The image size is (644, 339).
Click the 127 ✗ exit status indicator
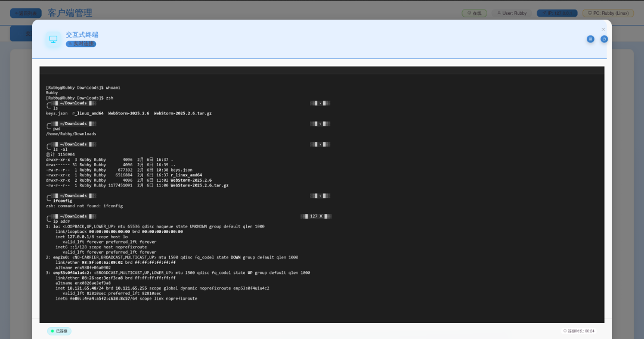[316, 216]
